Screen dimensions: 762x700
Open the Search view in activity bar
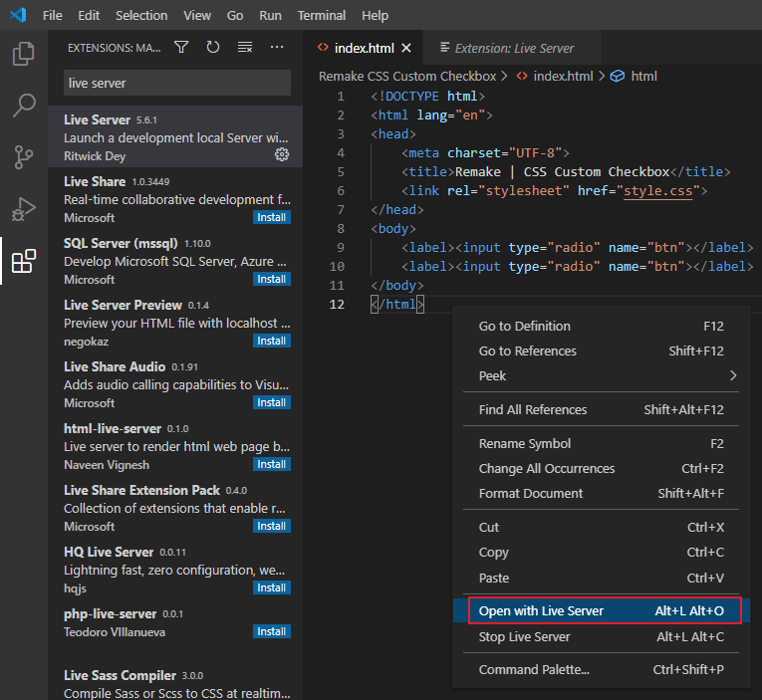click(x=23, y=105)
